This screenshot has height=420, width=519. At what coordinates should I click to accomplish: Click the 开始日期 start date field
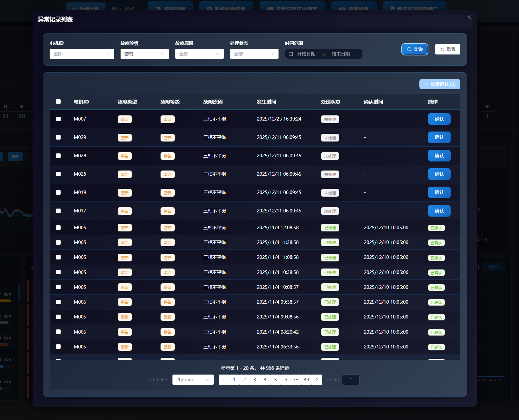[x=306, y=54]
